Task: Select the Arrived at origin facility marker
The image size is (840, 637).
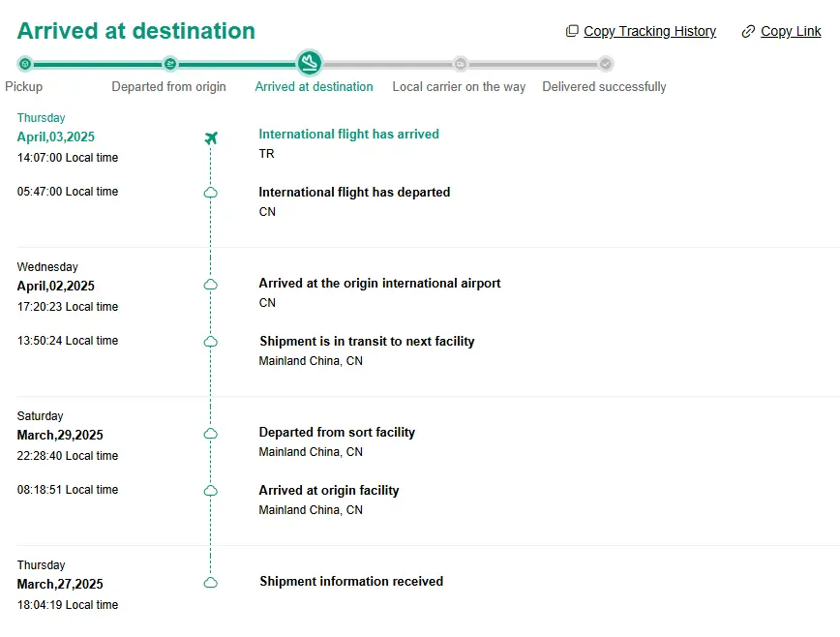Action: (x=211, y=490)
